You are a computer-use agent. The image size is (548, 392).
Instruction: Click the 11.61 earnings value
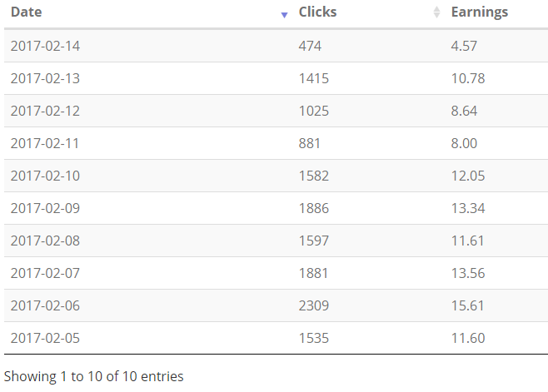click(467, 241)
